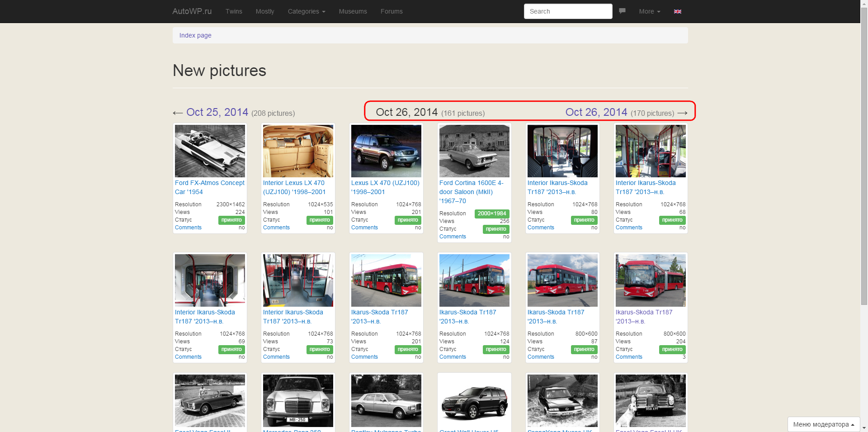Open the Bentley Mulsanne Turbo thumbnail
This screenshot has height=432, width=868.
point(386,401)
